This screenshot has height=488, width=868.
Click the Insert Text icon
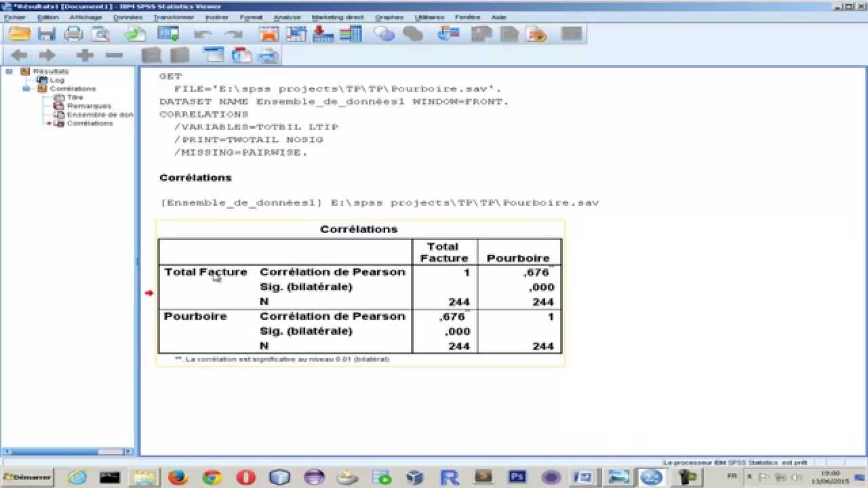[269, 56]
